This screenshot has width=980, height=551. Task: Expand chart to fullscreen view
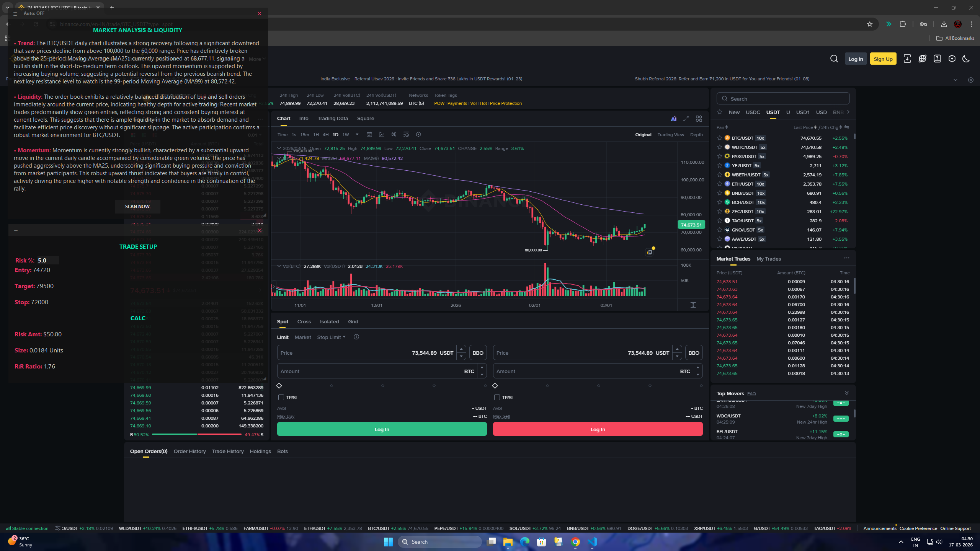pyautogui.click(x=686, y=119)
